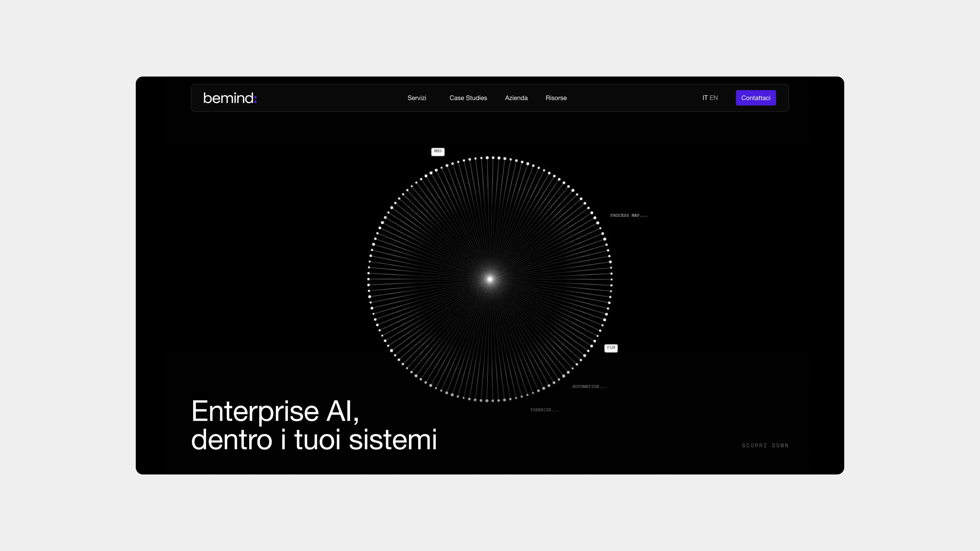980x551 pixels.
Task: Switch language to IT
Action: (x=705, y=98)
